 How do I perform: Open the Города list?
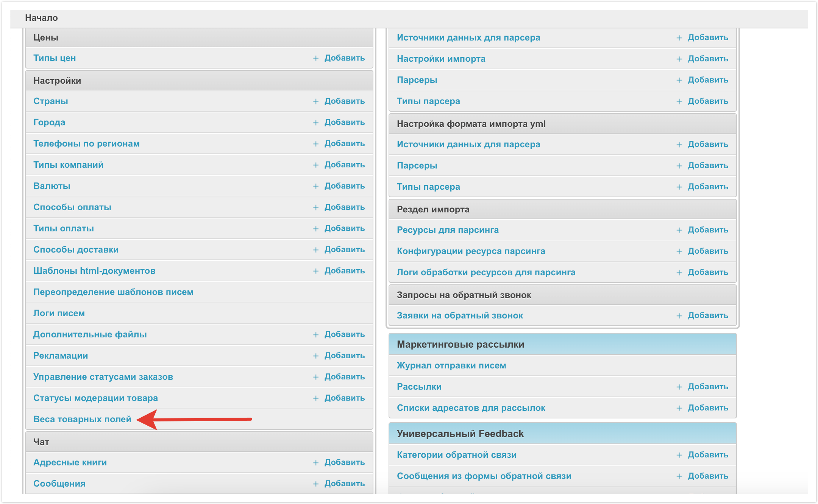coord(49,122)
